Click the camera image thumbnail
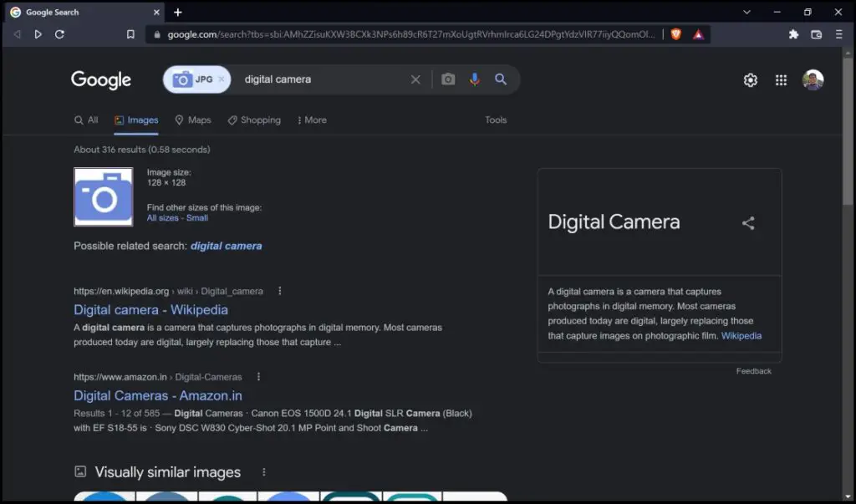This screenshot has width=856, height=504. 103,196
